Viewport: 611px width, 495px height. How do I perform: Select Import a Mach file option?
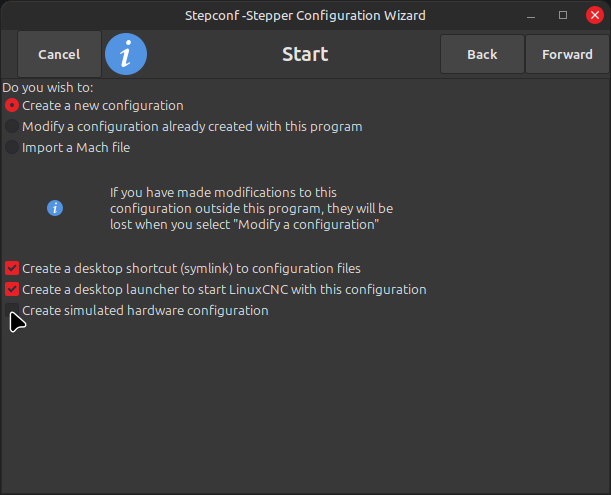pyautogui.click(x=12, y=147)
